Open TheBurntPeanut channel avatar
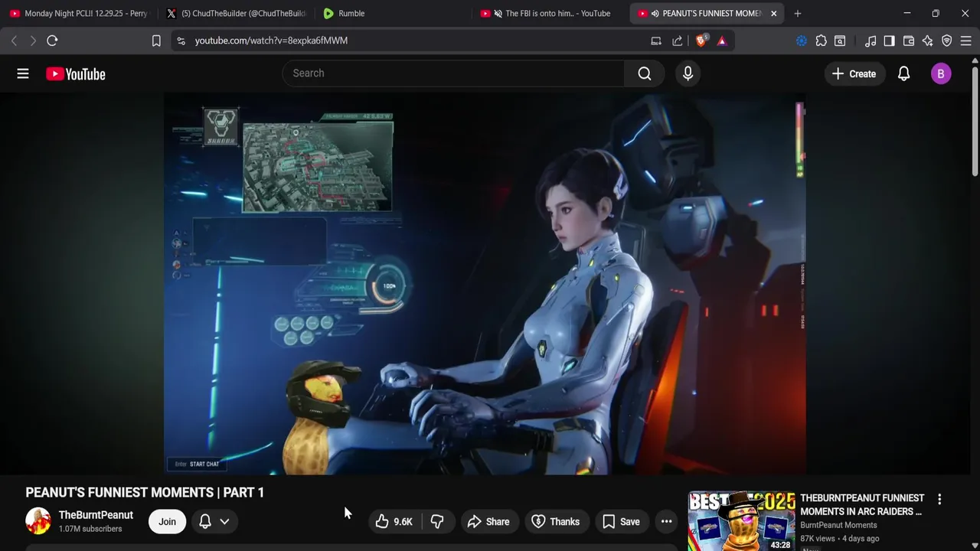 38,521
